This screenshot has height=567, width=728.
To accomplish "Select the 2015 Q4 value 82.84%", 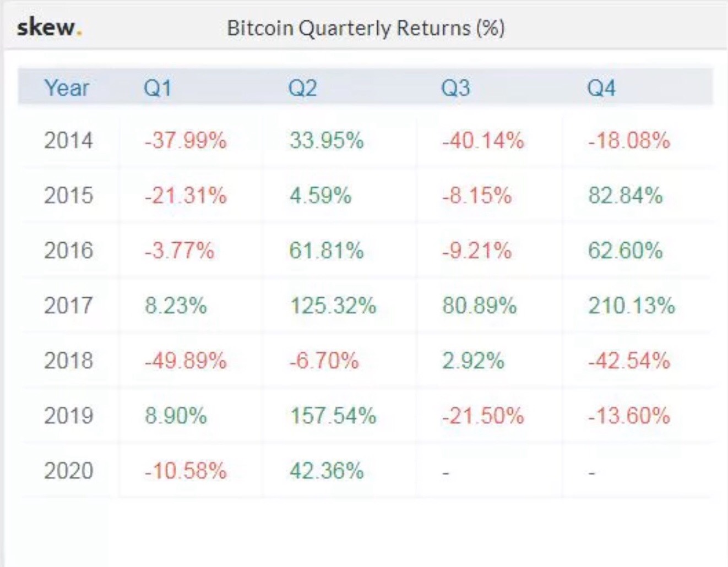I will 626,196.
